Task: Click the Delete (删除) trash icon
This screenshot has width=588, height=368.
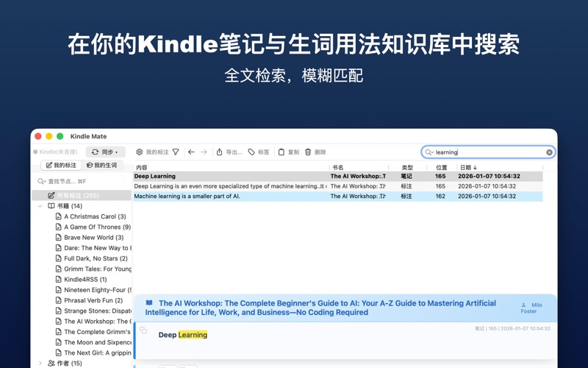Action: pyautogui.click(x=308, y=152)
